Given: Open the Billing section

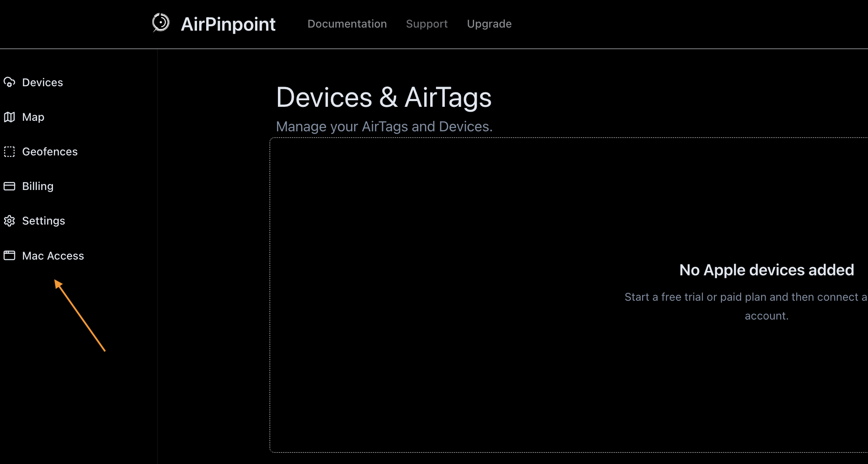Looking at the screenshot, I should pyautogui.click(x=38, y=186).
